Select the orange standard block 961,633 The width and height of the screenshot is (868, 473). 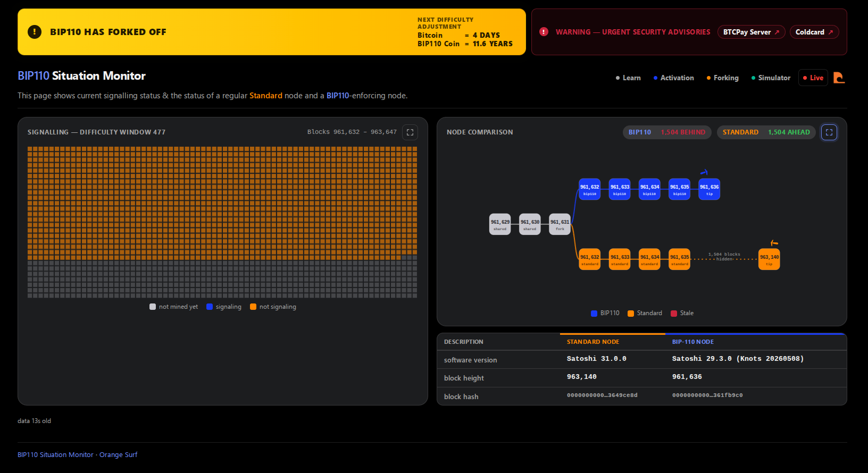pos(620,259)
